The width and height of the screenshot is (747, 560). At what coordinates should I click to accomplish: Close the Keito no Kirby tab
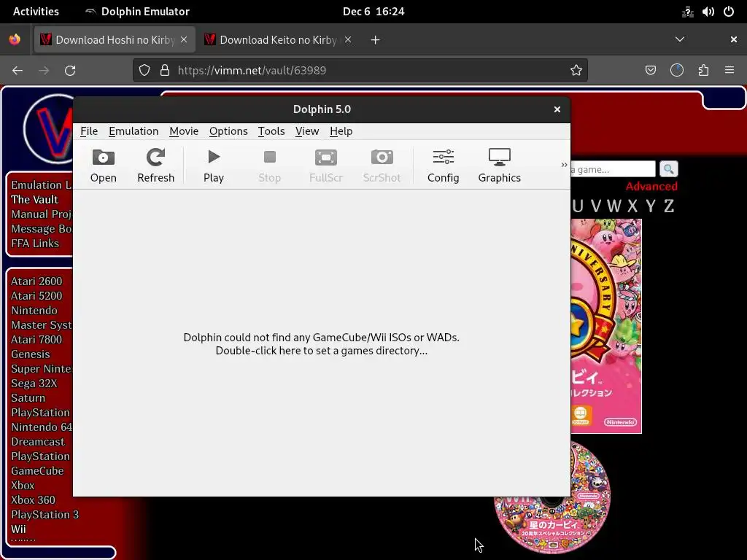[348, 39]
